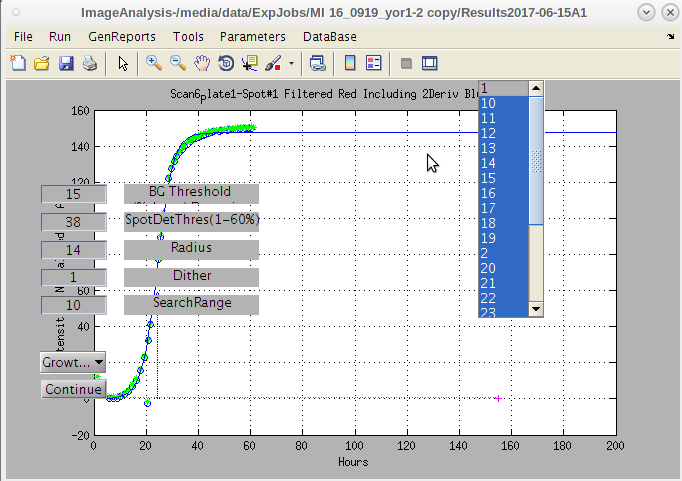Enable the Data Cursor tool
The image size is (682, 481).
click(249, 63)
